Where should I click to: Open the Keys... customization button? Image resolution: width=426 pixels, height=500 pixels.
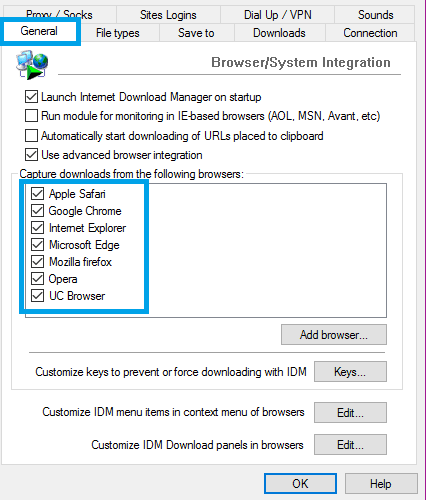click(x=350, y=372)
